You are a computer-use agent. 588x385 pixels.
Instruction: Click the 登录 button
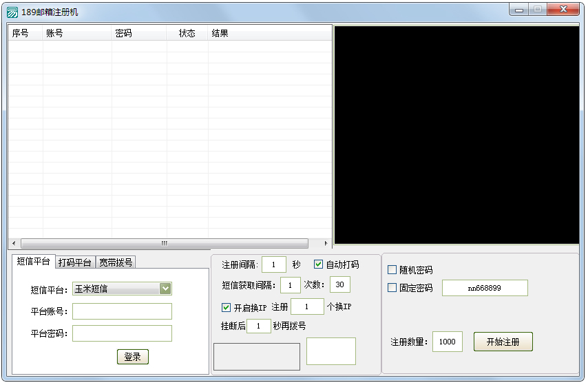pos(133,357)
